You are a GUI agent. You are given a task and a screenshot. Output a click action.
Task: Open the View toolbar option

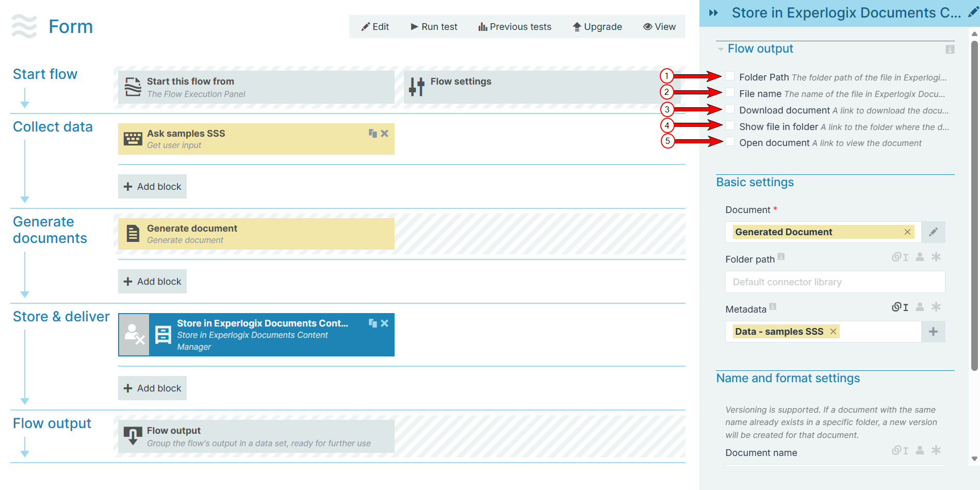(659, 27)
